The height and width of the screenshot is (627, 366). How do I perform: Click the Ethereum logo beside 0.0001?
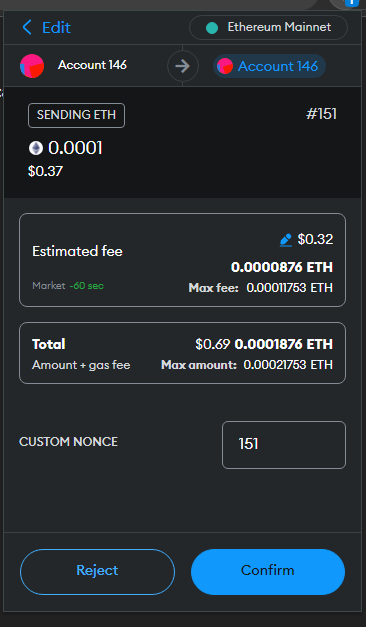pos(36,149)
